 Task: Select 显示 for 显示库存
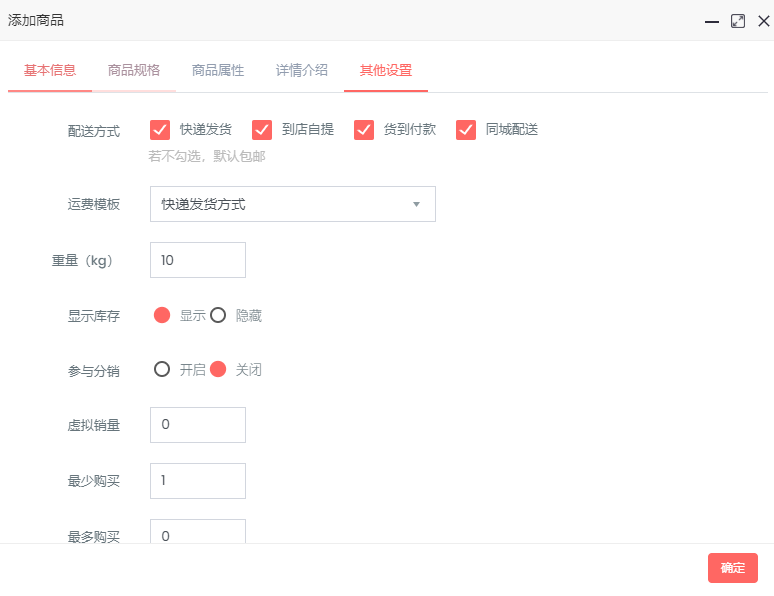(x=162, y=316)
